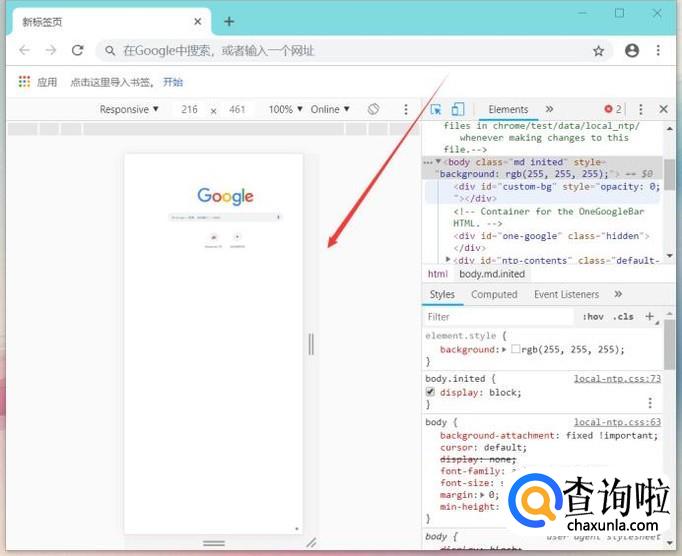Uncheck the display: block property checkbox
The width and height of the screenshot is (682, 556).
430,392
